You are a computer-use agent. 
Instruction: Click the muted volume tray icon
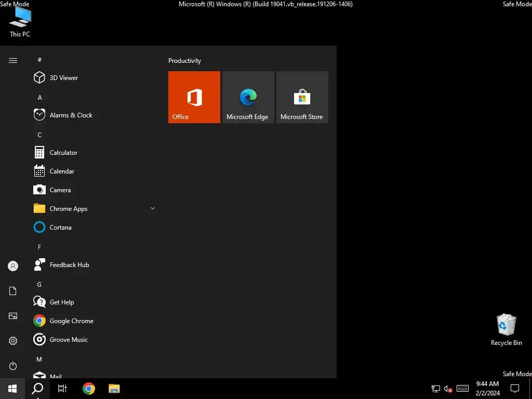448,389
